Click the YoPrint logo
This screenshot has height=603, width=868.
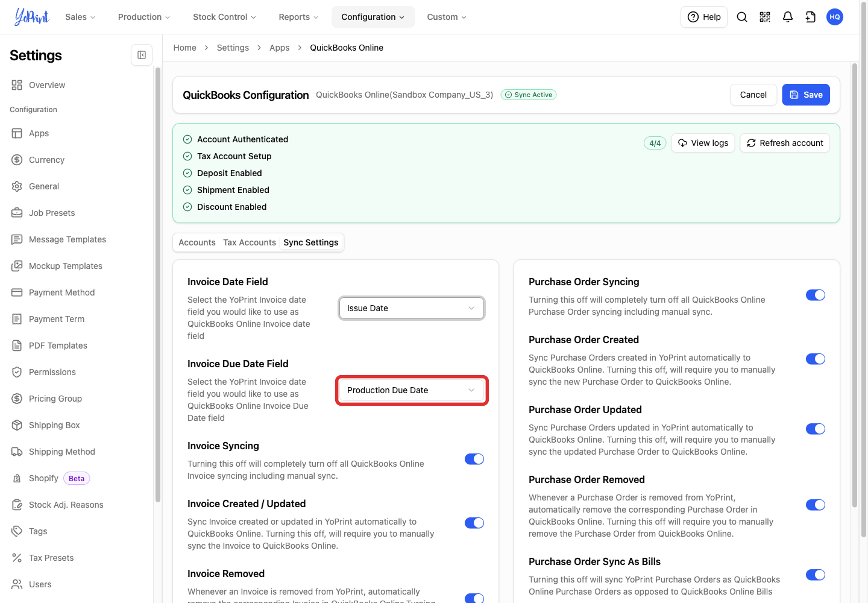[31, 17]
